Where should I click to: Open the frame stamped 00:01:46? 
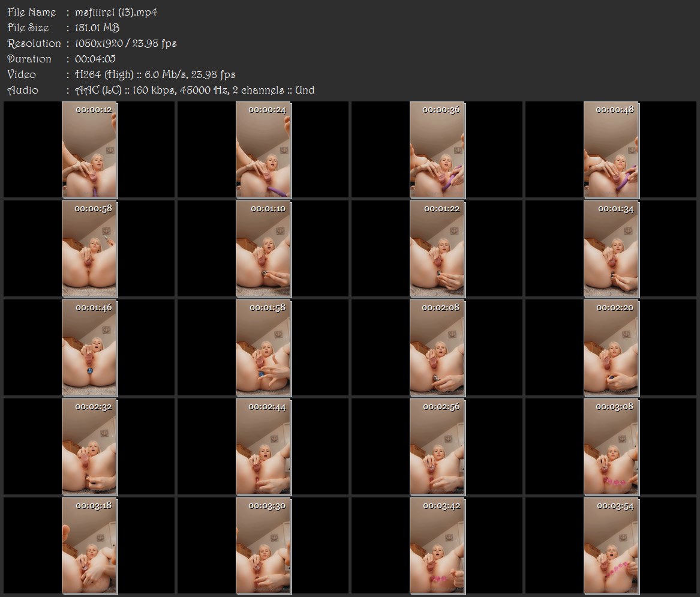pos(89,348)
